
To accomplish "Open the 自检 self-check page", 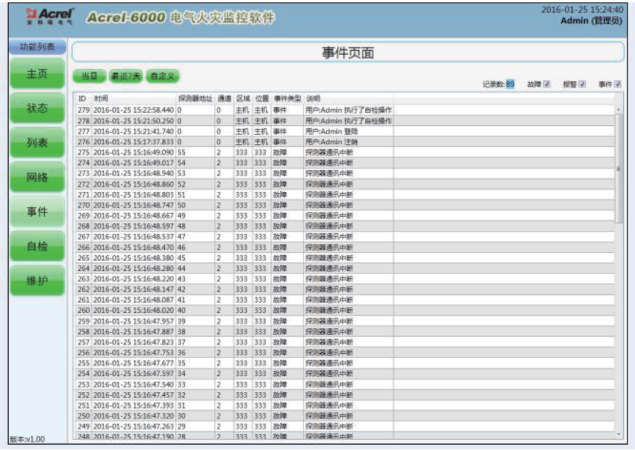I will (37, 246).
